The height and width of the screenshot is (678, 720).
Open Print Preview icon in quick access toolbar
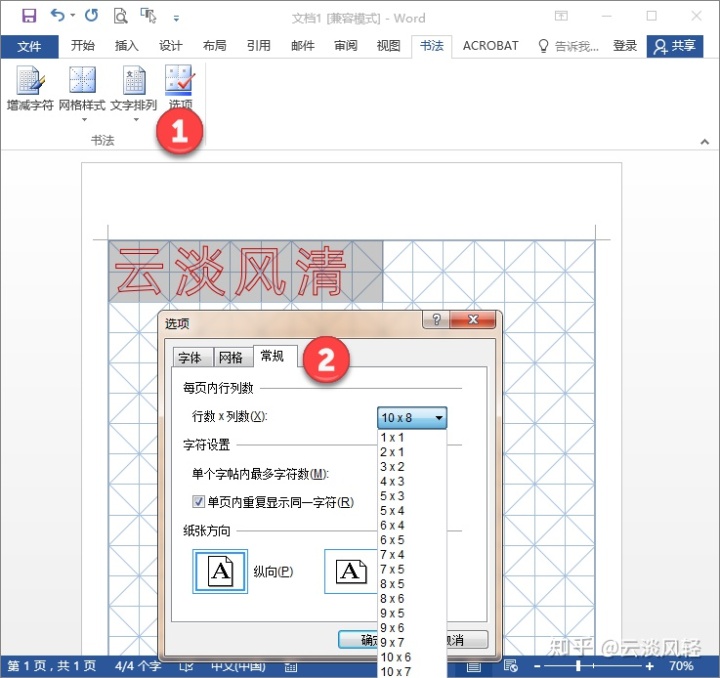120,16
